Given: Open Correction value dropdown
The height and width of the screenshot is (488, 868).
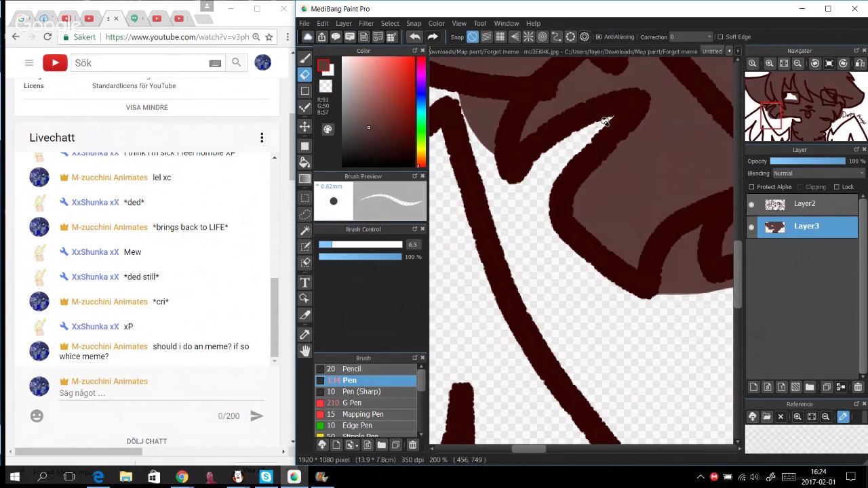Looking at the screenshot, I should pos(691,37).
